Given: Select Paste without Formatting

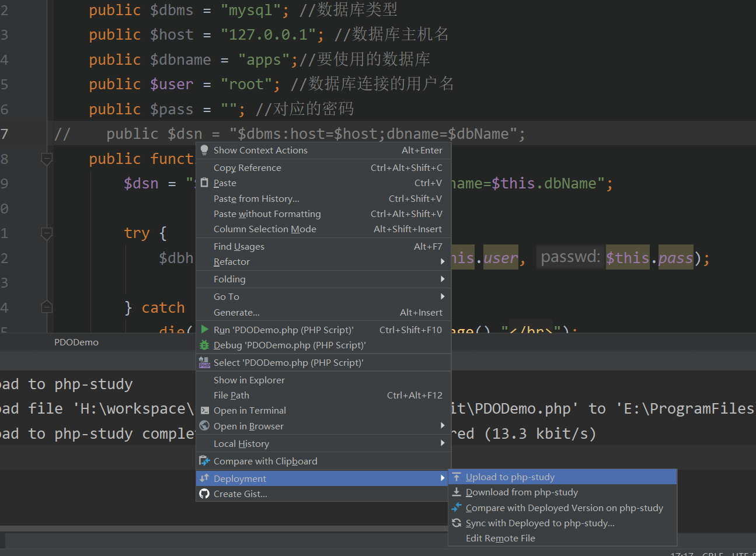Looking at the screenshot, I should [x=323, y=214].
